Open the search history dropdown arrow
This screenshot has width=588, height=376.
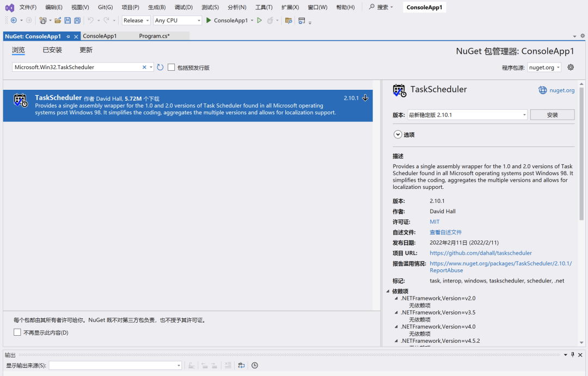pyautogui.click(x=151, y=67)
